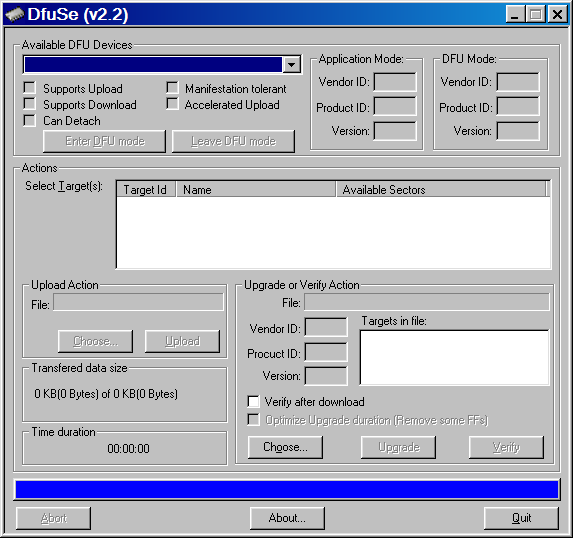The height and width of the screenshot is (538, 573).
Task: Click the Upgrade or Verify File field
Action: point(427,302)
